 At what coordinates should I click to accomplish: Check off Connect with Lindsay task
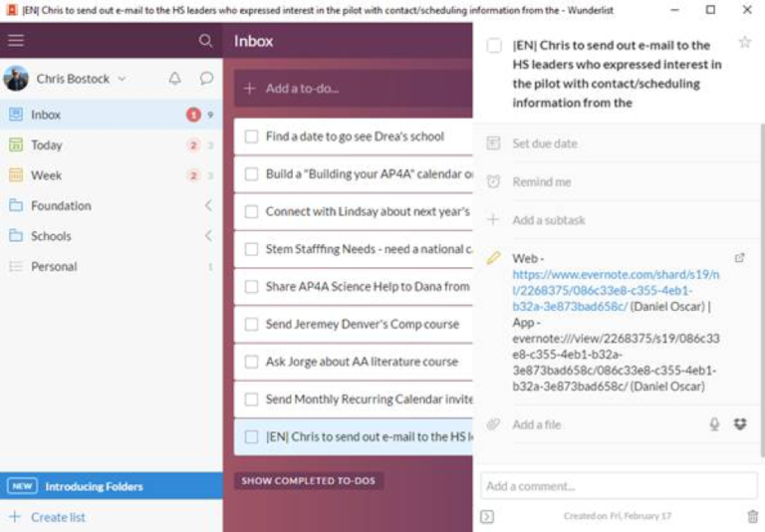251,212
